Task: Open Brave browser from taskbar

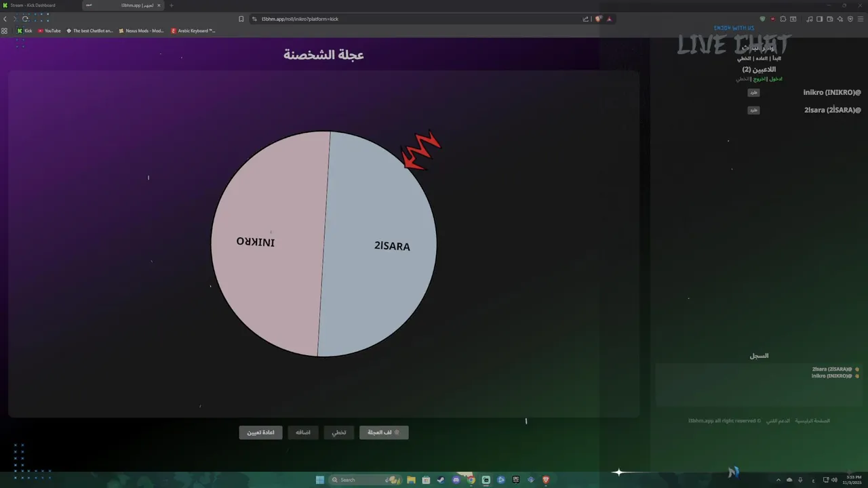Action: pos(546,480)
